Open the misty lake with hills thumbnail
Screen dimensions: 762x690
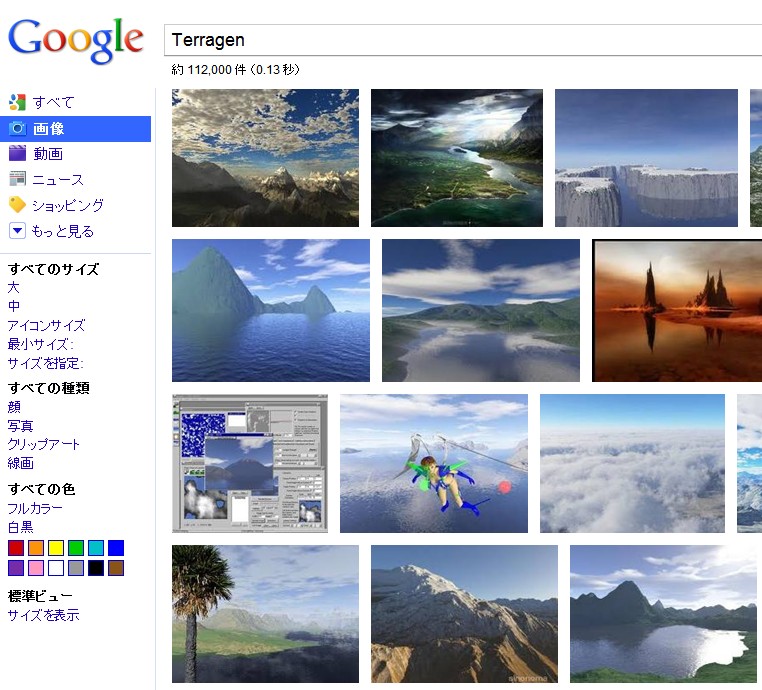[481, 310]
